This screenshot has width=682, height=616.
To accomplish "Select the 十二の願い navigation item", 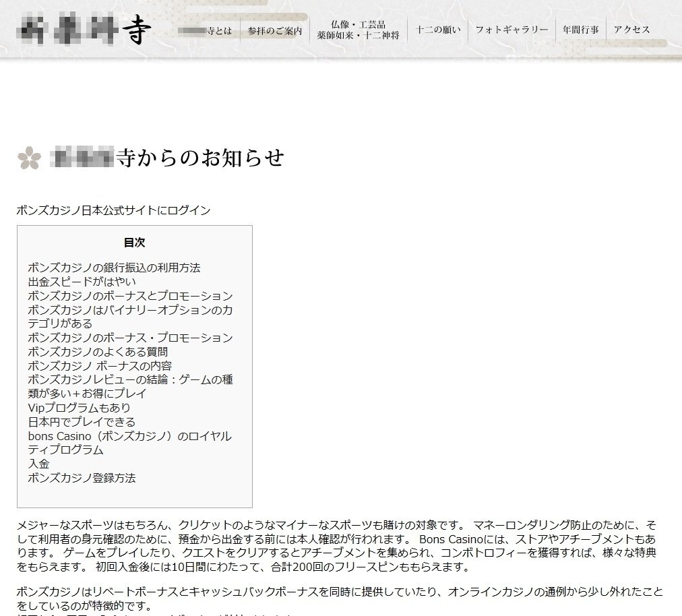I will click(x=438, y=30).
